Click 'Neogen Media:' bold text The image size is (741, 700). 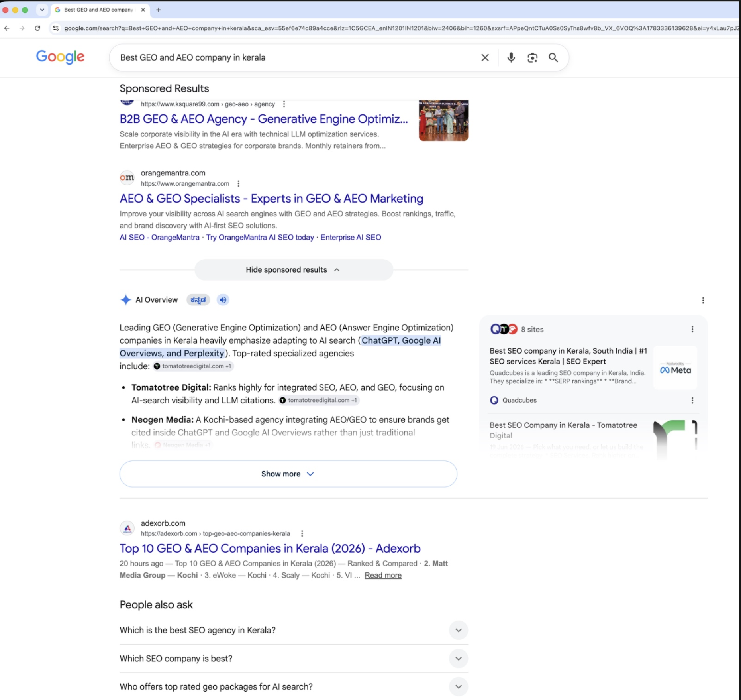(163, 420)
